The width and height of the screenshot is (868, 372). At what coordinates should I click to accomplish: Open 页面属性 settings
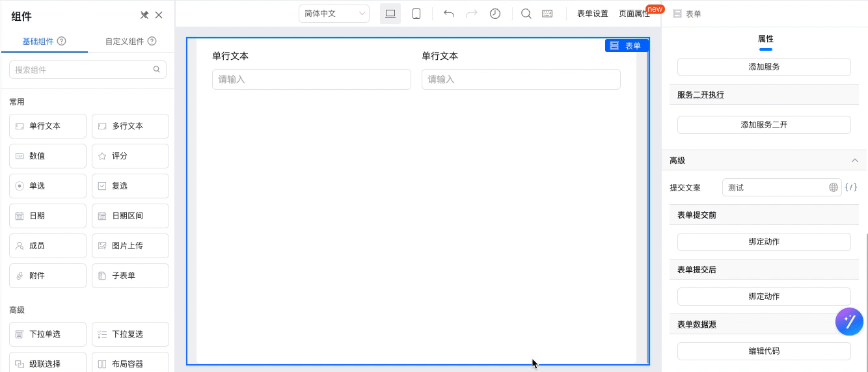pos(634,14)
